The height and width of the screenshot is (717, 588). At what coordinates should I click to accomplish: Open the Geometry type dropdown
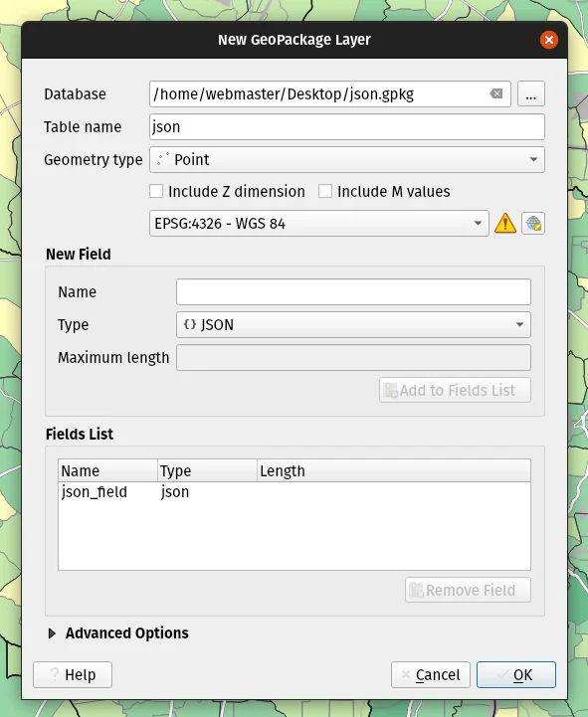[x=347, y=159]
